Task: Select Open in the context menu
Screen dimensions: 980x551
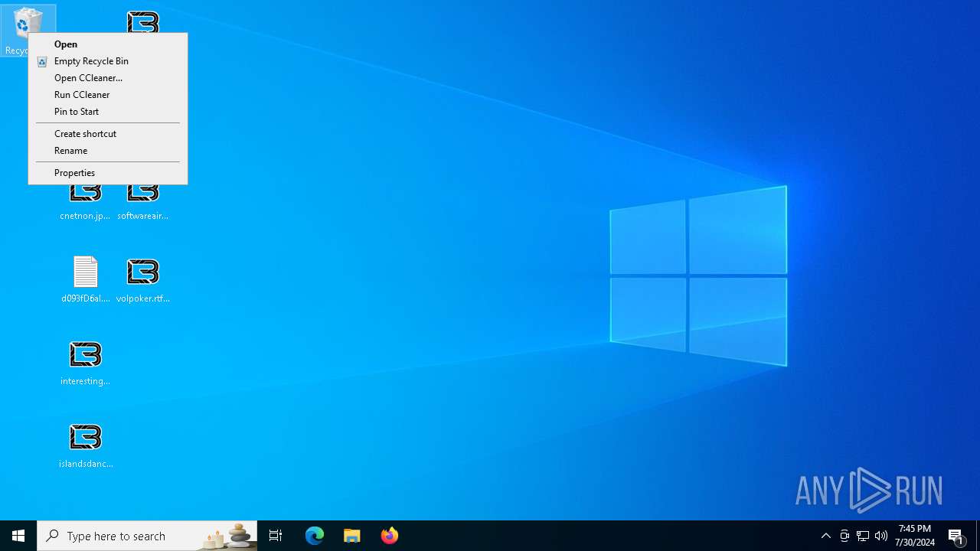Action: 108,44
